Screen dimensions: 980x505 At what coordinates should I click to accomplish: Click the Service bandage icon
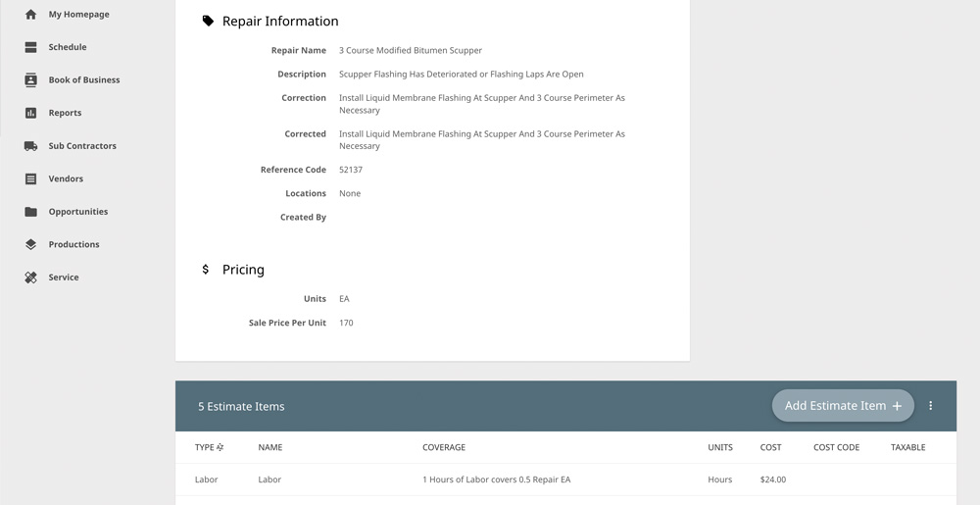(x=30, y=278)
